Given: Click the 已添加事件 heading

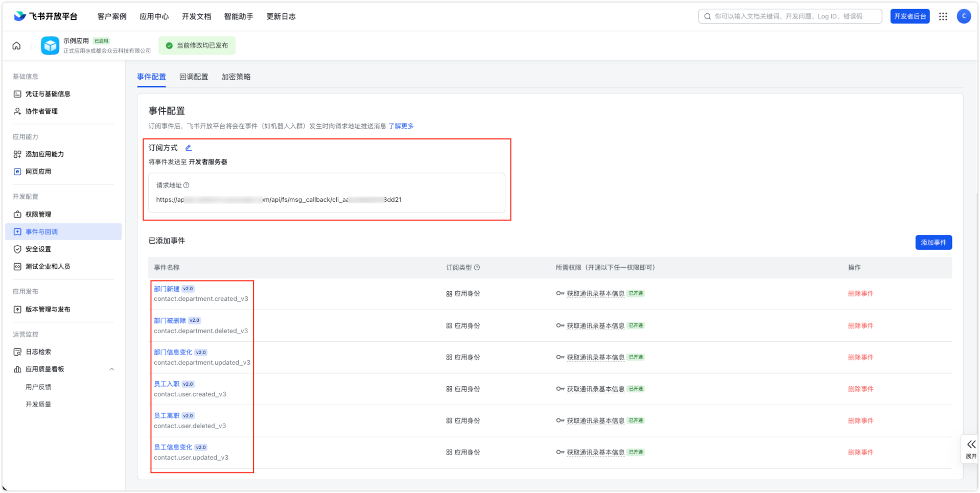Looking at the screenshot, I should (167, 241).
